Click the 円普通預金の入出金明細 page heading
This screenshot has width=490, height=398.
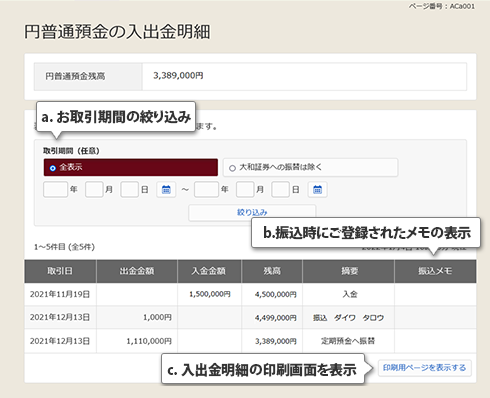(117, 32)
